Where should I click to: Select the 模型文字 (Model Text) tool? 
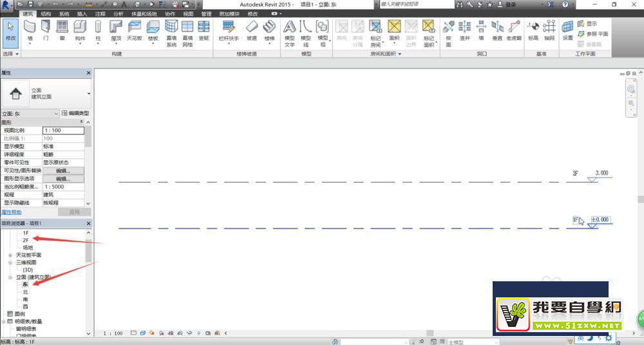pyautogui.click(x=290, y=33)
